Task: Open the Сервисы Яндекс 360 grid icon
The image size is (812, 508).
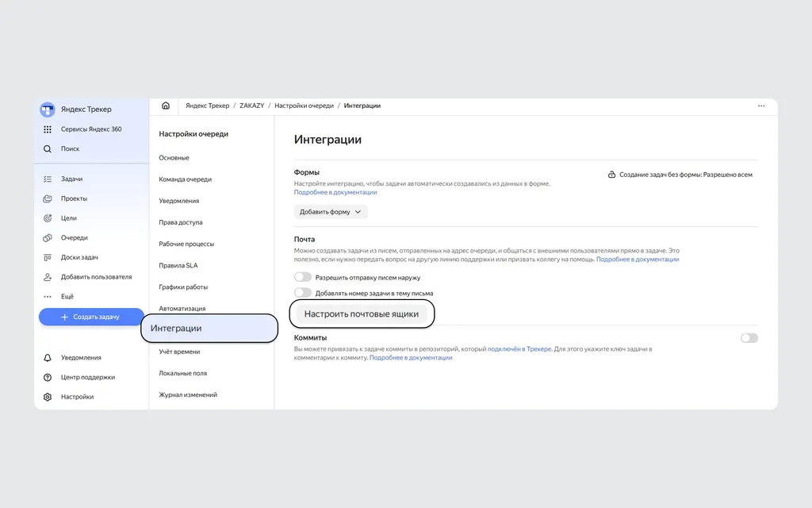Action: [48, 129]
